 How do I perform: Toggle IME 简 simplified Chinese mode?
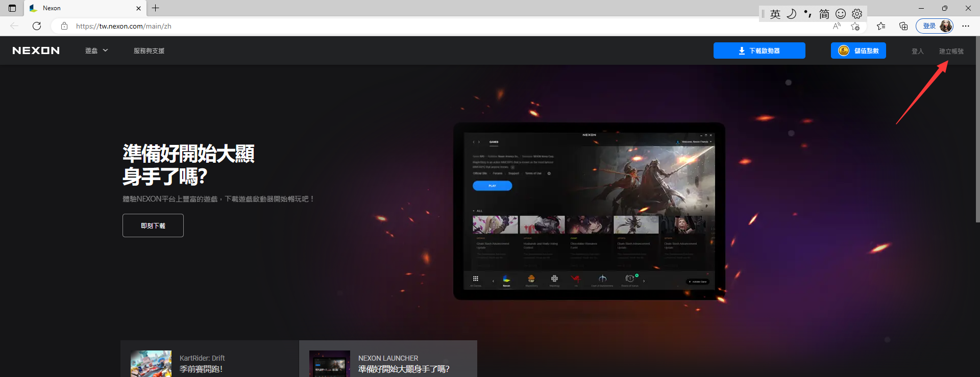coord(824,14)
